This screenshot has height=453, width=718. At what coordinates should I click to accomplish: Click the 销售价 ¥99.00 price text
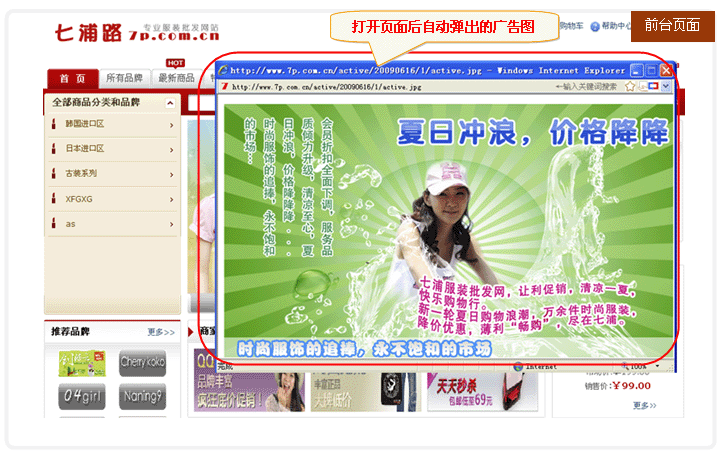point(618,386)
